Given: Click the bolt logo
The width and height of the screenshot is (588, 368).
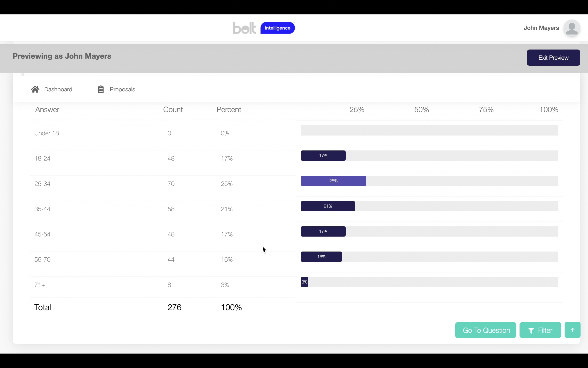Looking at the screenshot, I should (244, 28).
